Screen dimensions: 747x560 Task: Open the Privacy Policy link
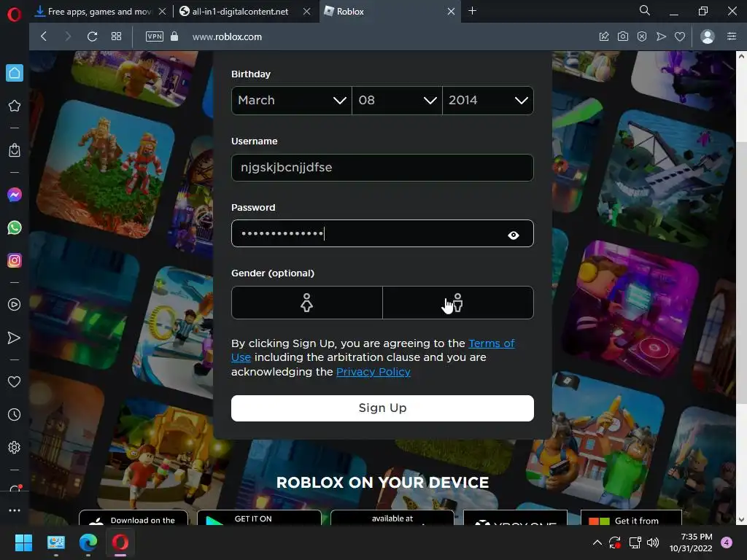(373, 372)
